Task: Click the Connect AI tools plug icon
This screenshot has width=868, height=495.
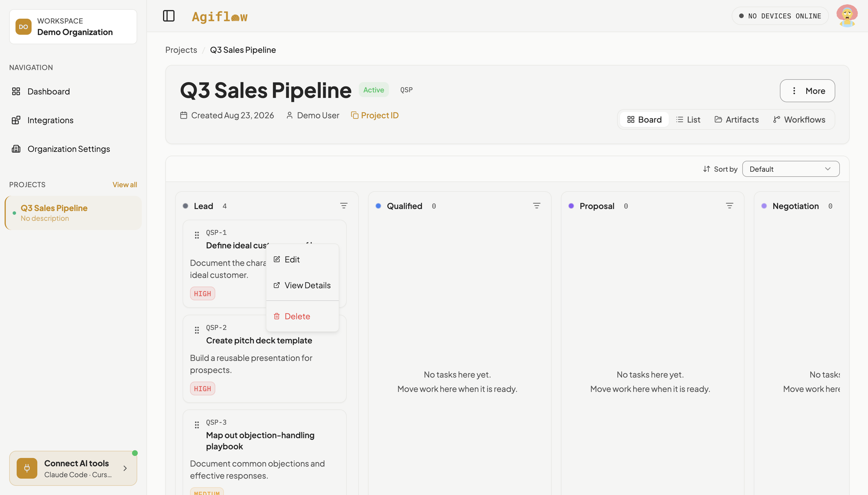Action: (27, 468)
